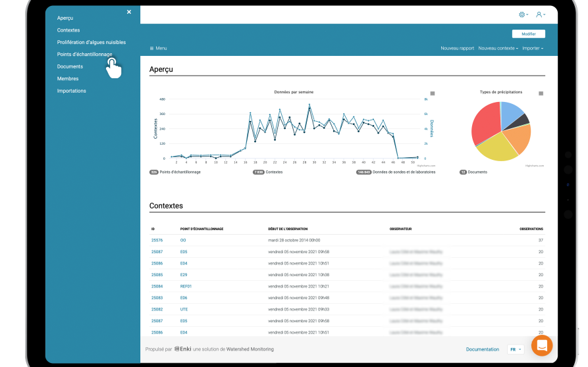Open chart menu for Données par semaine

(x=433, y=93)
